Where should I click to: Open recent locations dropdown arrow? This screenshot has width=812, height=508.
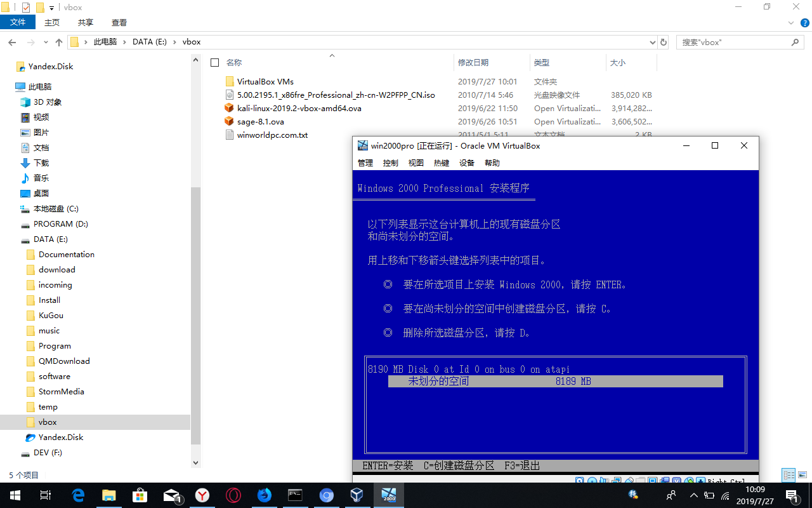click(x=44, y=42)
